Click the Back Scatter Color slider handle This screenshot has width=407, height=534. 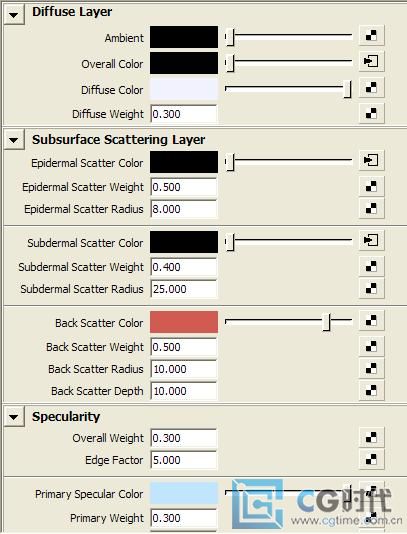pos(327,322)
